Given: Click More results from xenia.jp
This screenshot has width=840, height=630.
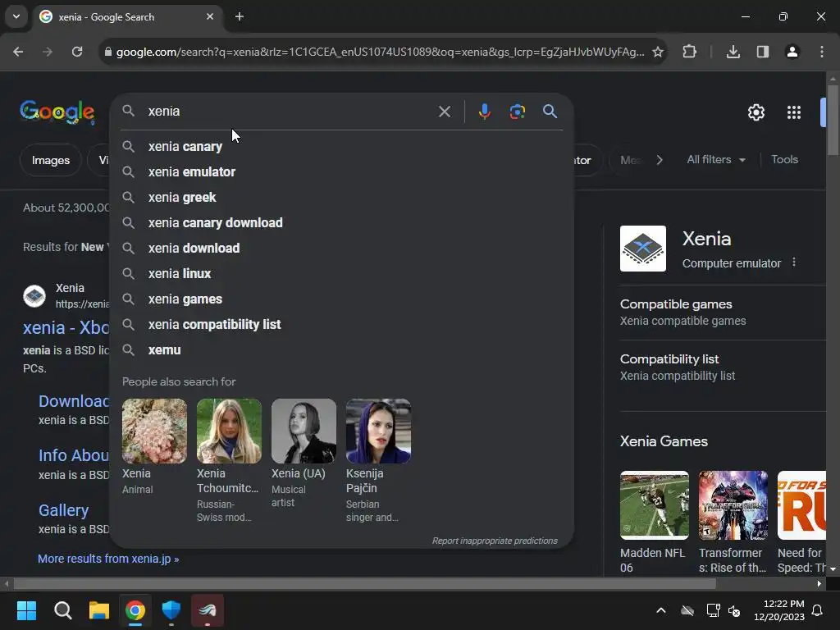Looking at the screenshot, I should click(108, 559).
